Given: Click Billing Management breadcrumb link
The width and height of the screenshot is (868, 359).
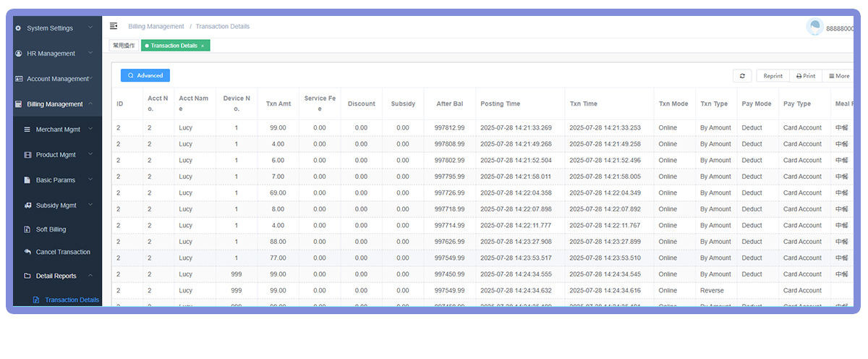Looking at the screenshot, I should [156, 27].
